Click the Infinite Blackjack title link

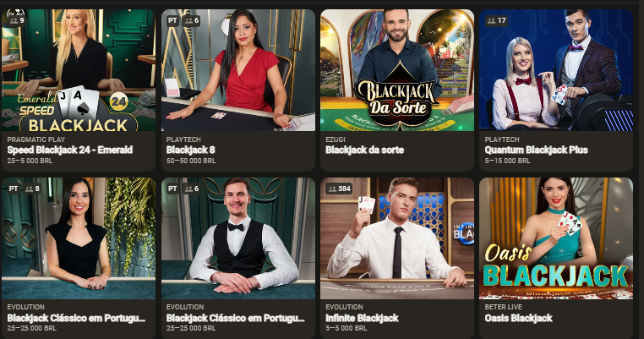click(362, 318)
